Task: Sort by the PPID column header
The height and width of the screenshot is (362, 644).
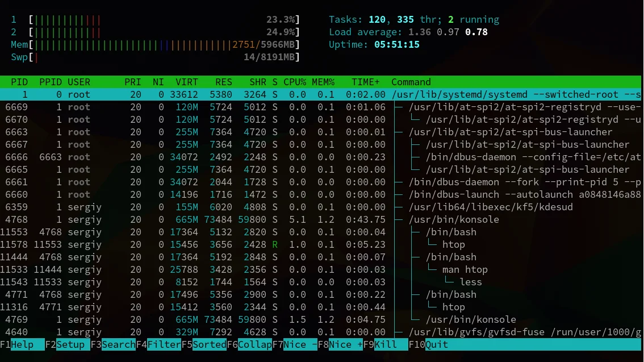Action: click(x=50, y=82)
